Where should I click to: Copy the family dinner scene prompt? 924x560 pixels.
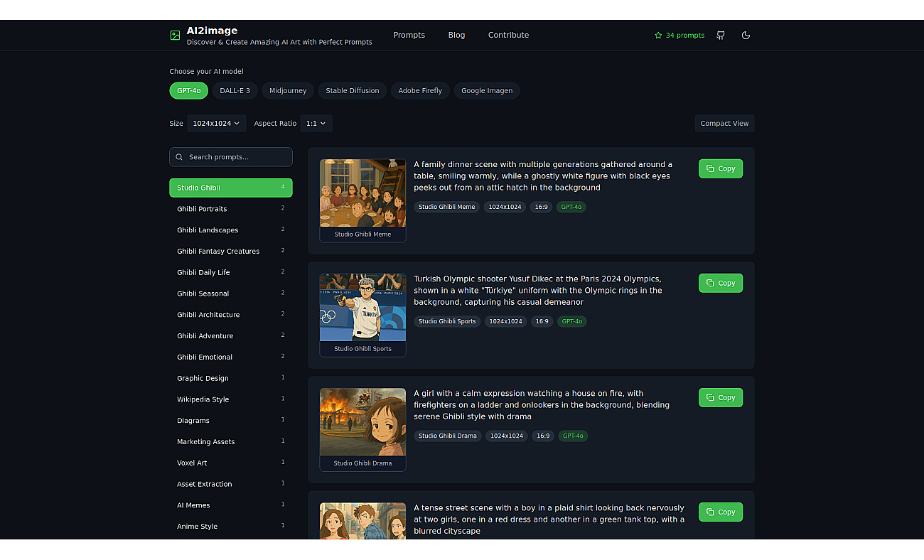pos(721,168)
